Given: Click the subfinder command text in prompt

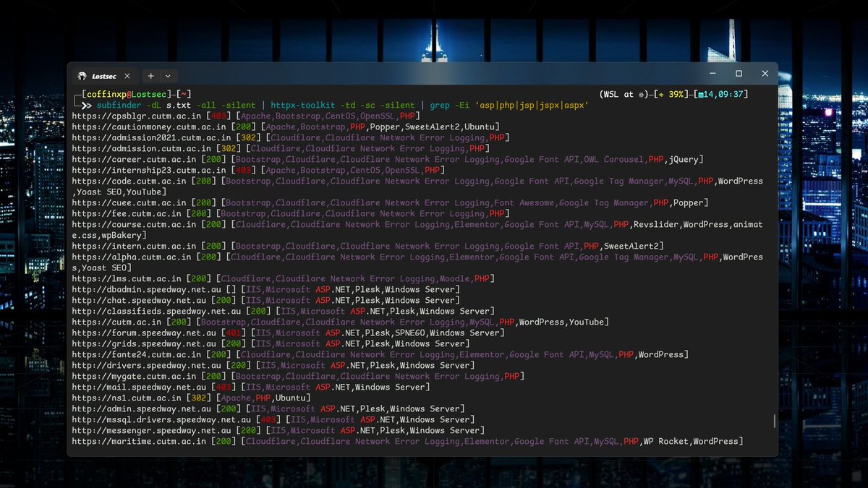Looking at the screenshot, I should point(119,106).
